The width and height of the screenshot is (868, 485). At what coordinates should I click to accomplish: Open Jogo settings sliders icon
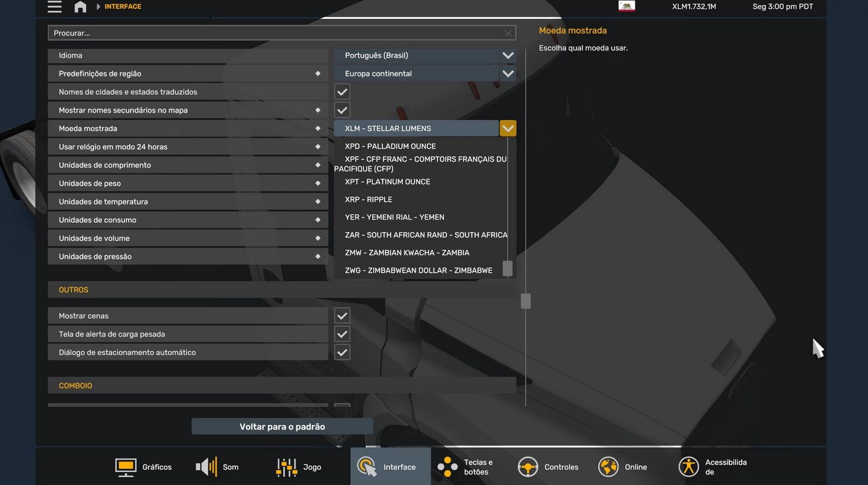point(287,467)
